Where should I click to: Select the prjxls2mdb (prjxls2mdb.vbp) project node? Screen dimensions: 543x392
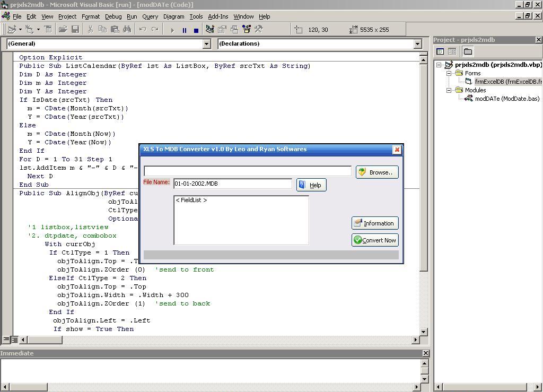498,65
